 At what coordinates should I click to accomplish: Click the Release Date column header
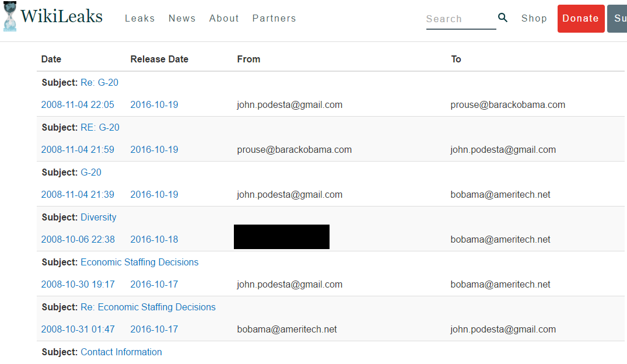(x=159, y=59)
